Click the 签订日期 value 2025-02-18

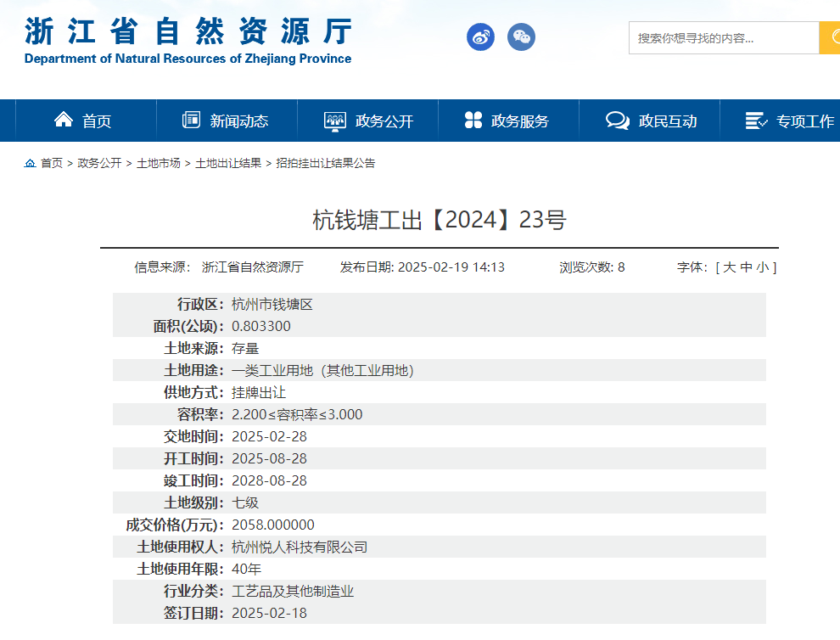tap(269, 613)
